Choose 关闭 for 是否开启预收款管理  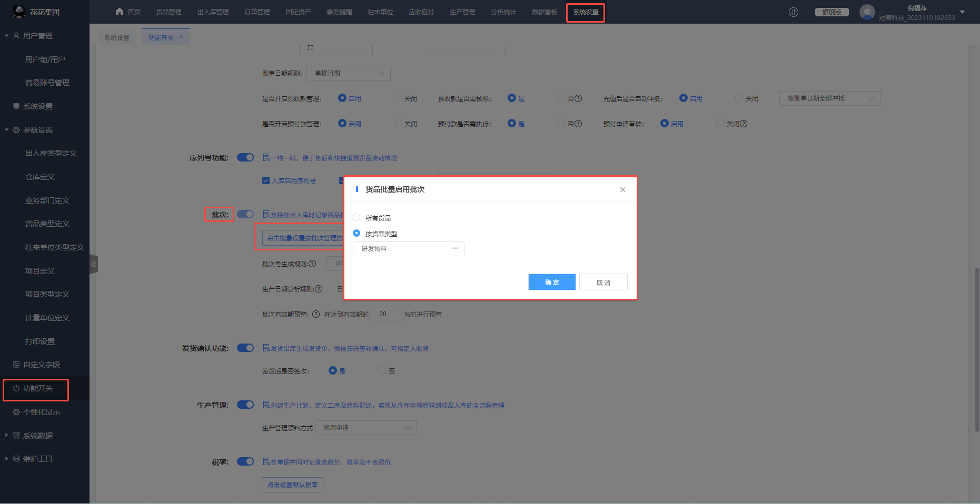point(398,98)
